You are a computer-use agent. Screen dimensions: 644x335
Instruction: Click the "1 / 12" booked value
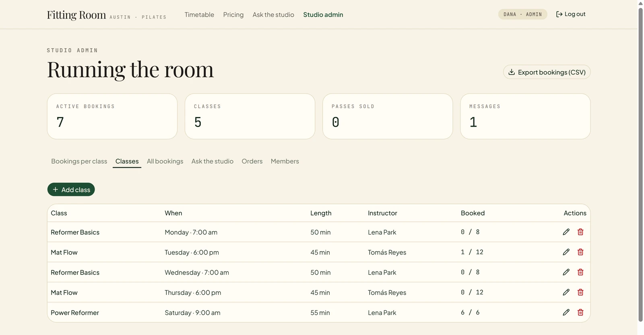pos(472,252)
